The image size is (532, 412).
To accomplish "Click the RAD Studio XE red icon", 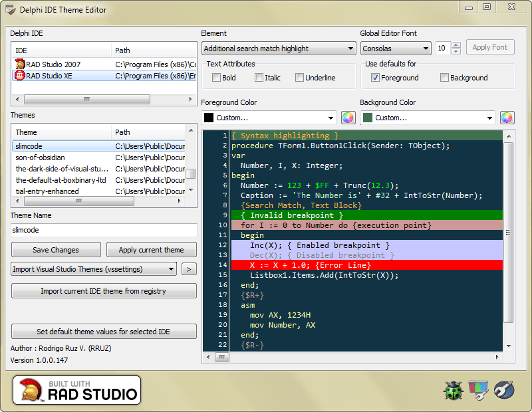I will [x=20, y=75].
